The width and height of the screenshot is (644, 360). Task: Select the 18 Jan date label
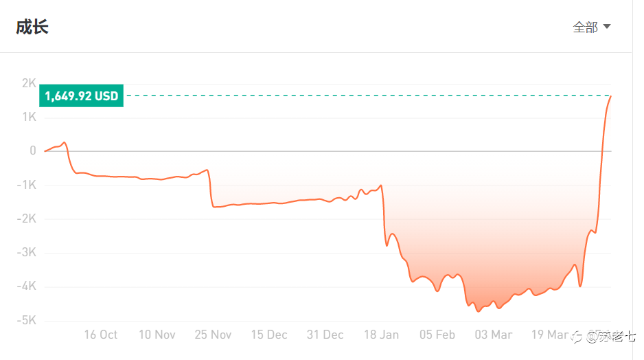click(x=381, y=335)
